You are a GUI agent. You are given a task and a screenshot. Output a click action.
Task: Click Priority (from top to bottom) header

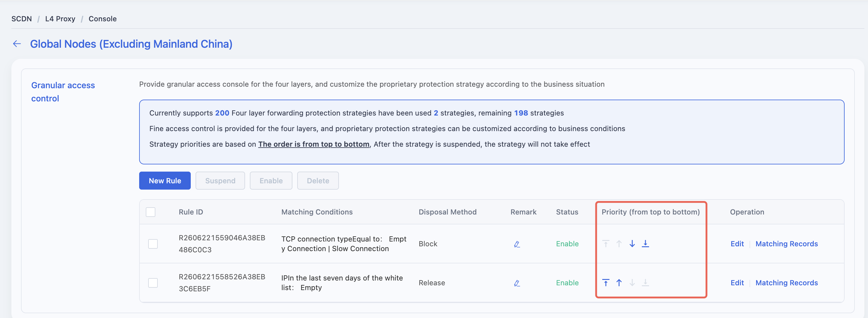(x=650, y=212)
